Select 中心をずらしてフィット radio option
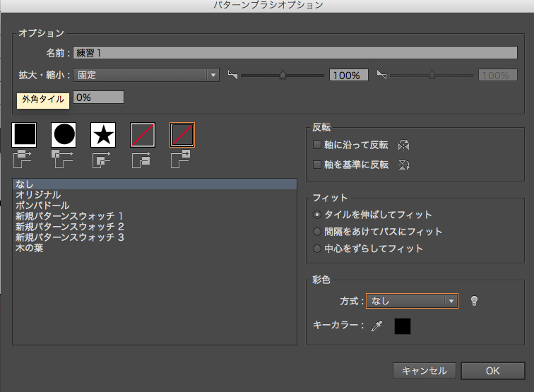Image resolution: width=534 pixels, height=392 pixels. 317,249
